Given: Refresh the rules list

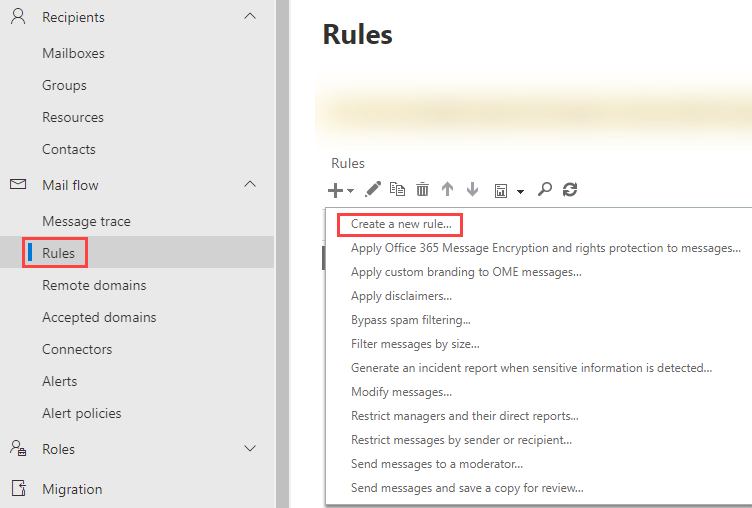Looking at the screenshot, I should [570, 189].
